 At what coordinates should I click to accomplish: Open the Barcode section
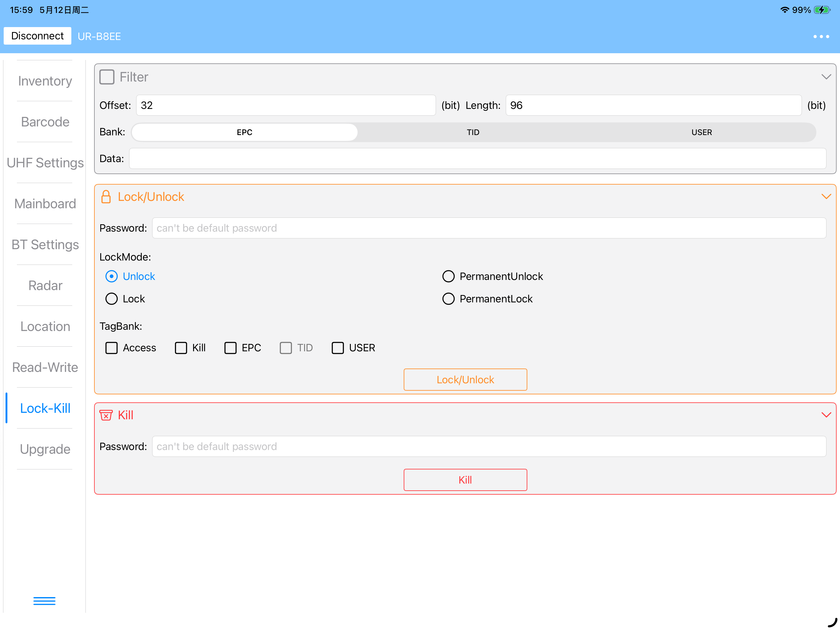(45, 122)
